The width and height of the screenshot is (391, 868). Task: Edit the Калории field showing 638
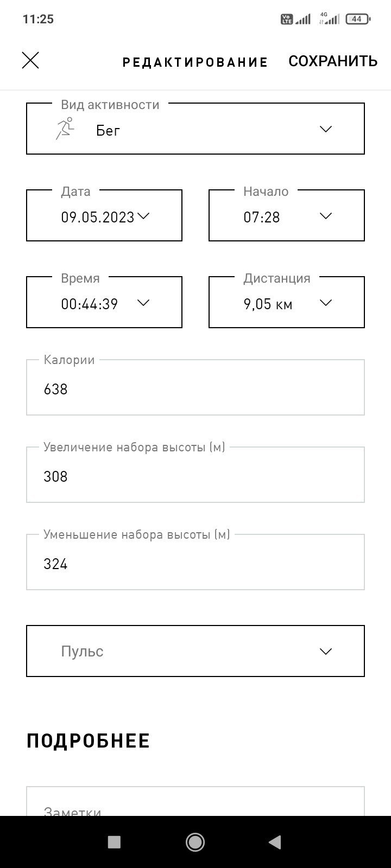pos(195,387)
